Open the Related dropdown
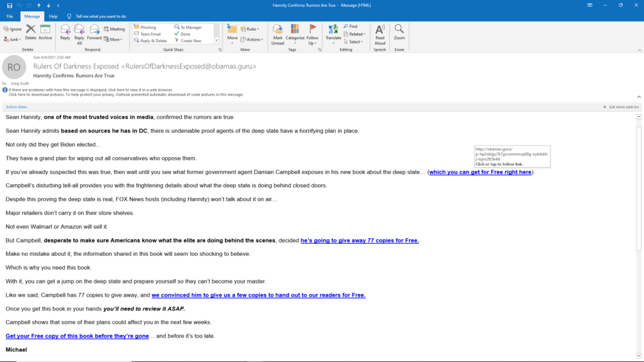 tap(355, 34)
